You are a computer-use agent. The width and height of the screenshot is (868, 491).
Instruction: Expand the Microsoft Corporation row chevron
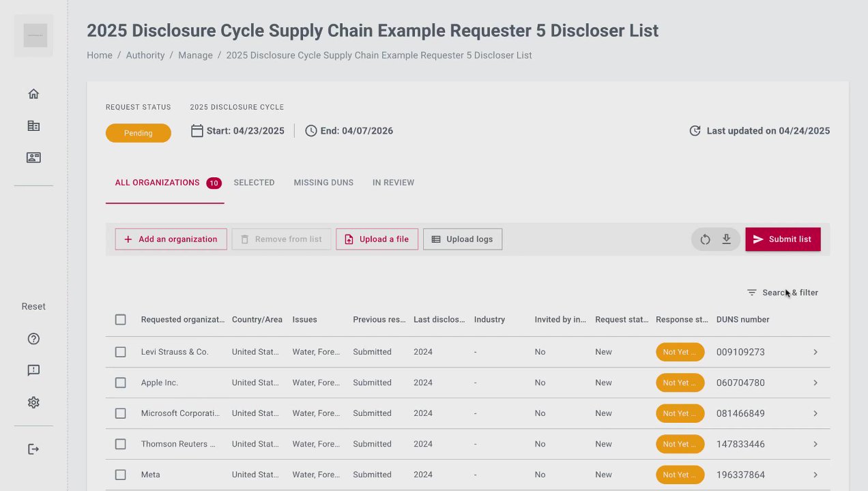815,413
